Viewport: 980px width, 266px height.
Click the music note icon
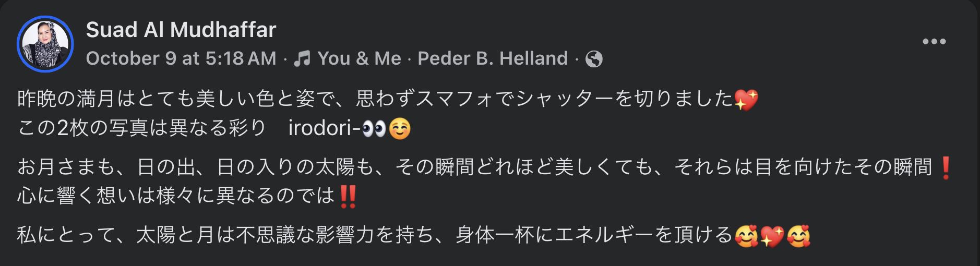pos(302,58)
